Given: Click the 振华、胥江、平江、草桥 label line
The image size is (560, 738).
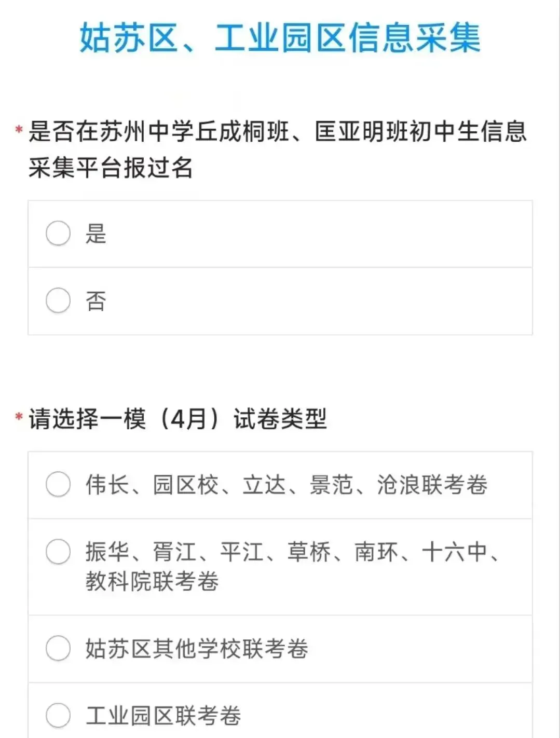Looking at the screenshot, I should pos(292,552).
